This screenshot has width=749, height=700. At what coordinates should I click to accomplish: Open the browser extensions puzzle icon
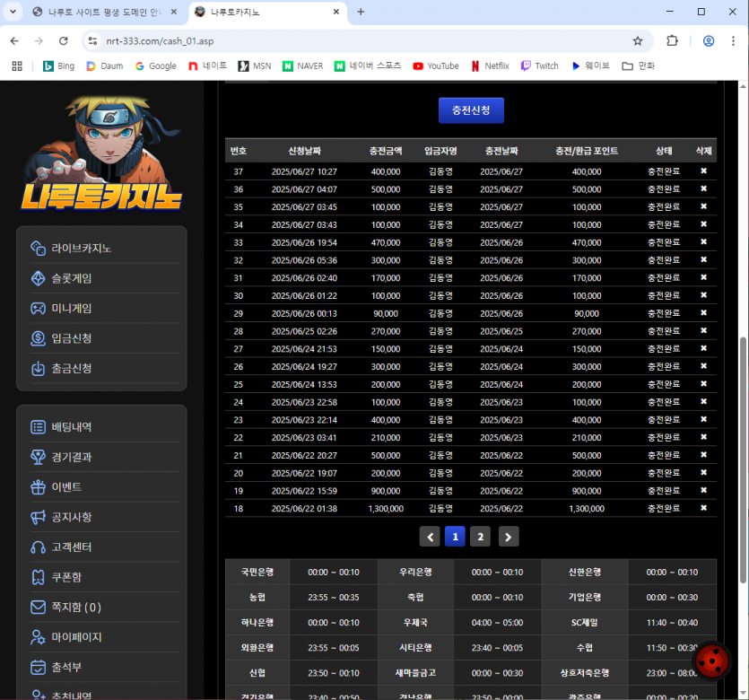pos(672,41)
